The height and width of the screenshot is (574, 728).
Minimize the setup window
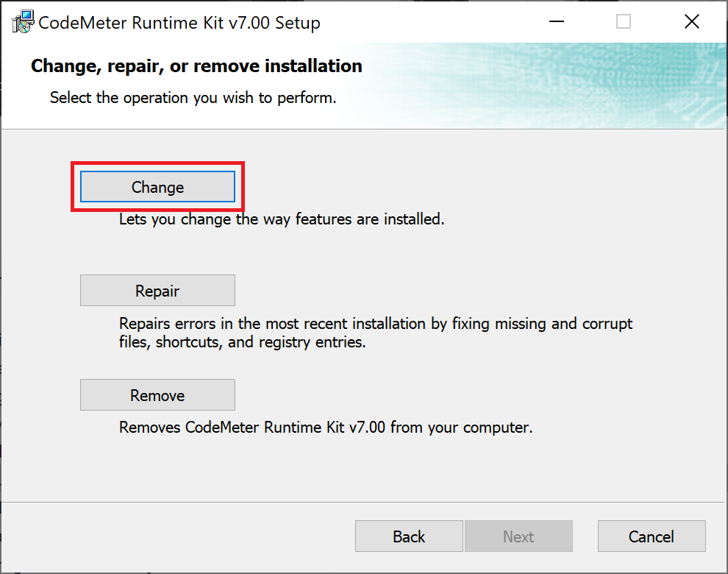click(555, 22)
